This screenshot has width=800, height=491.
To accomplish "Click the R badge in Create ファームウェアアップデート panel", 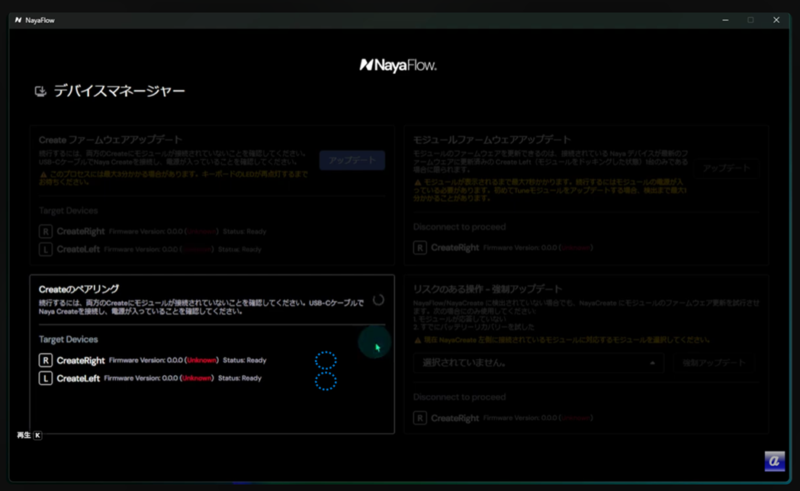I will [45, 232].
